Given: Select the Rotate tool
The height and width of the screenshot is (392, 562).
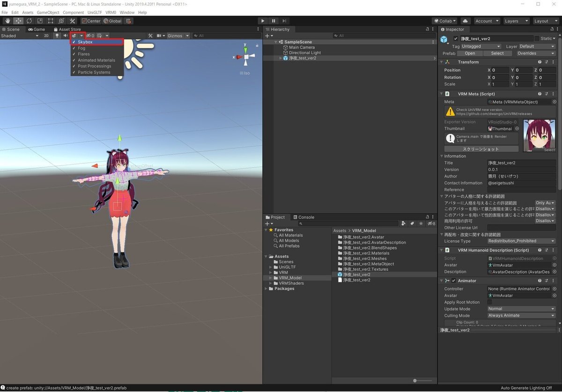Looking at the screenshot, I should pos(29,21).
